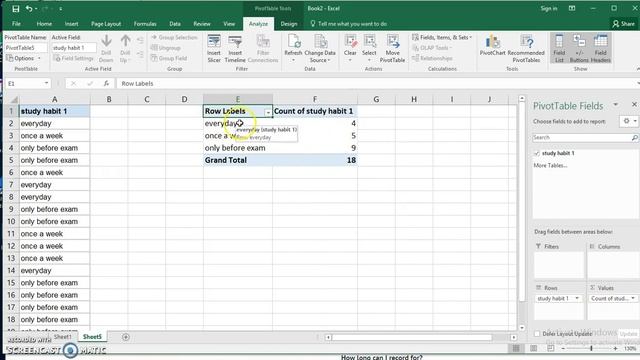Click the Drill Up arrow
Viewport: 640px width, 360px height.
[x=125, y=49]
